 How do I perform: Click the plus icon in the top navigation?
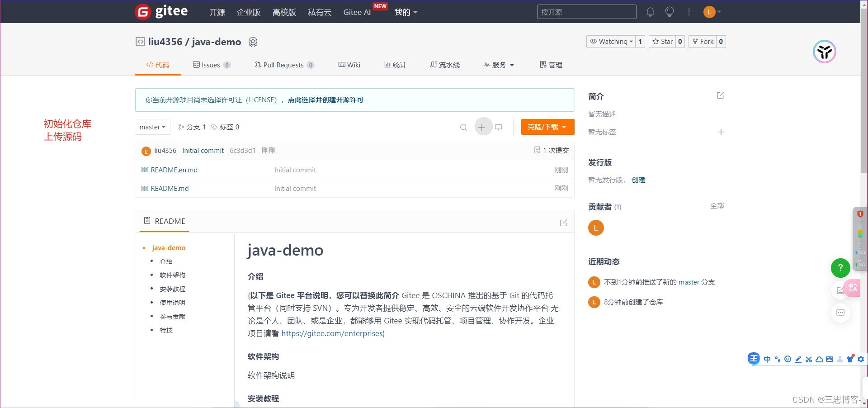(689, 12)
